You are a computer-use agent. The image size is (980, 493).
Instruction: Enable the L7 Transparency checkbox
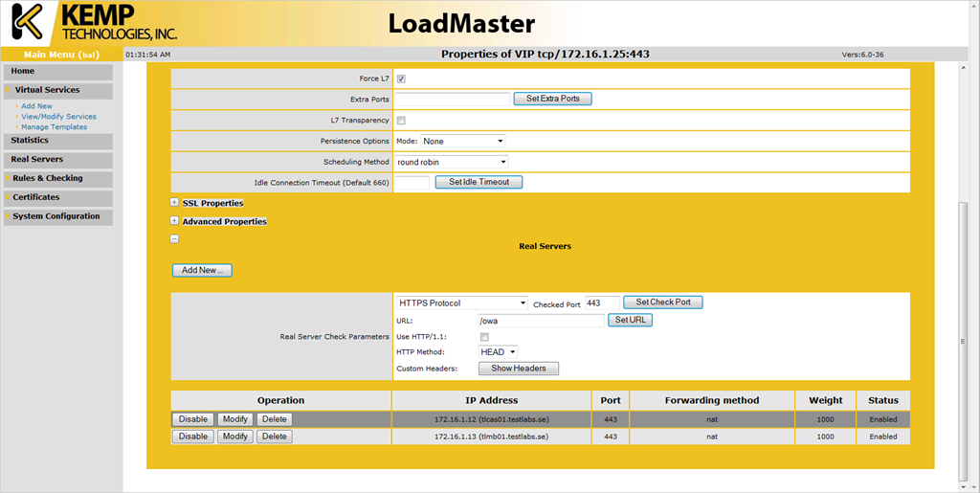tap(401, 120)
